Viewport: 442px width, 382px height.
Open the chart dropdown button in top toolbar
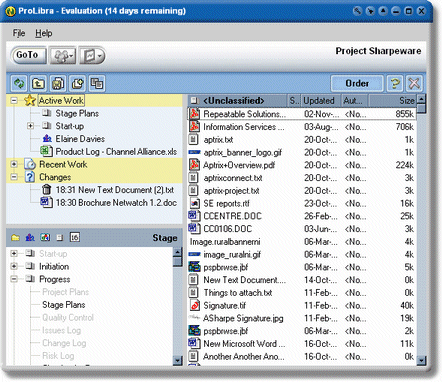(x=92, y=55)
